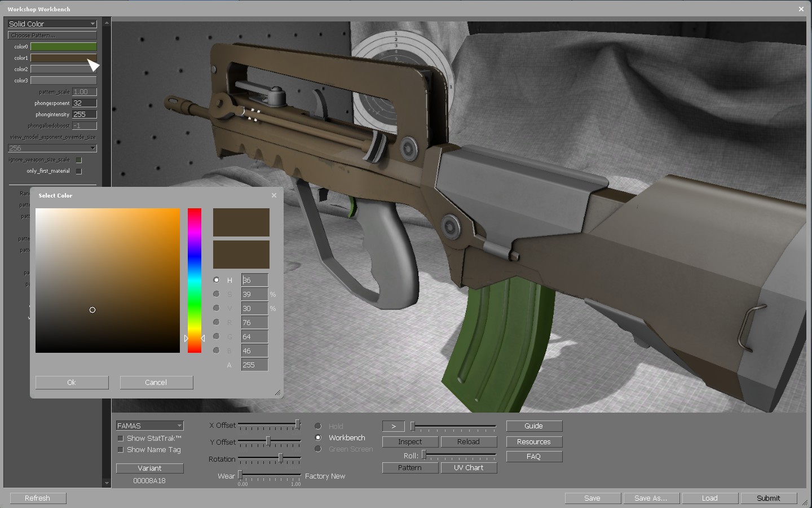Enable Show StatTrak checkbox
This screenshot has width=812, height=508.
pyautogui.click(x=120, y=439)
